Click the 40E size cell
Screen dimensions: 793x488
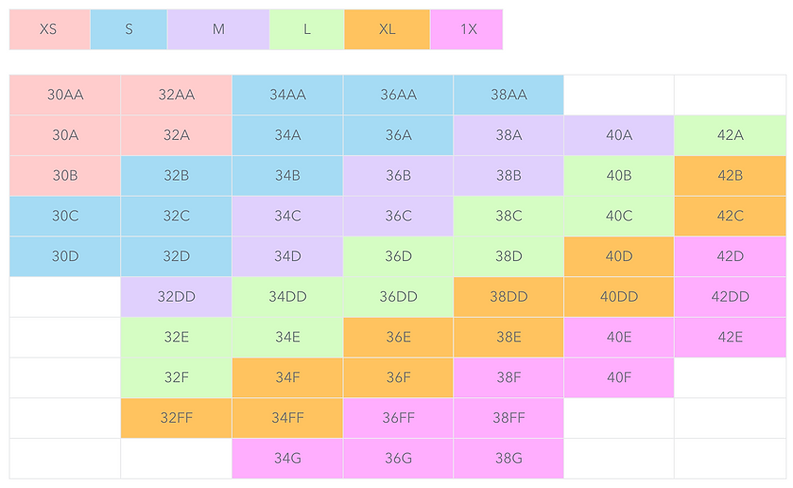(619, 337)
